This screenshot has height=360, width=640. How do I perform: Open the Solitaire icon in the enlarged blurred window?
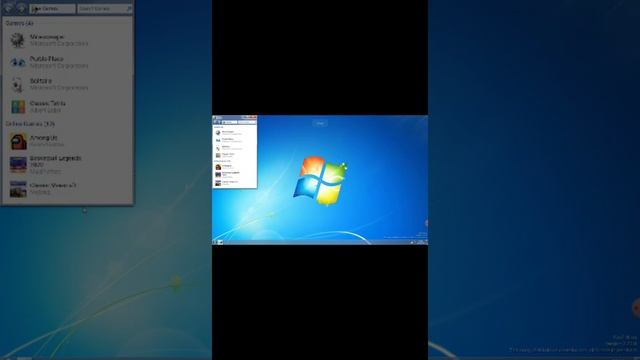[x=18, y=84]
